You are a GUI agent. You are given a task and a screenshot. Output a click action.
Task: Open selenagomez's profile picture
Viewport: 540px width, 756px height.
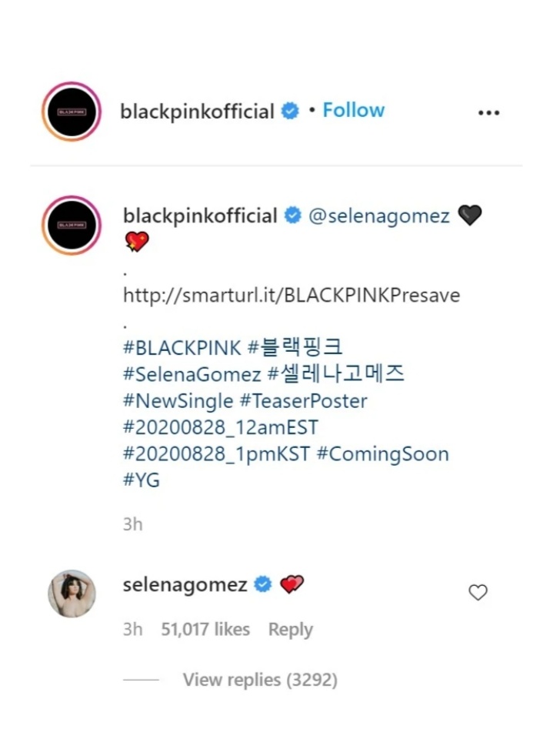(72, 594)
